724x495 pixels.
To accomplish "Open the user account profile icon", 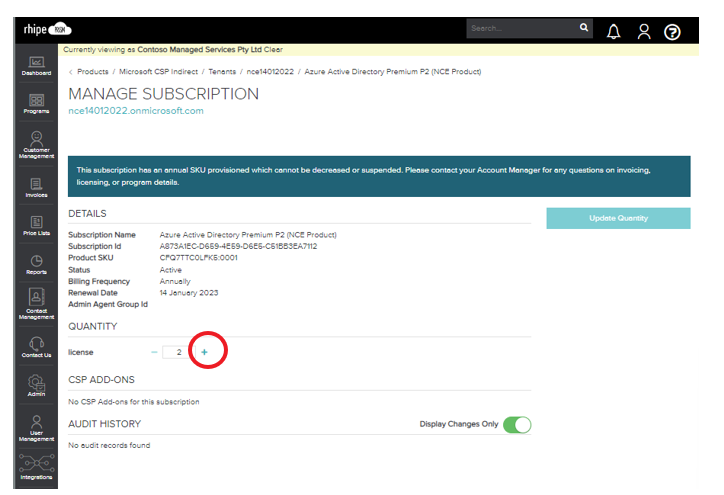I will click(644, 31).
